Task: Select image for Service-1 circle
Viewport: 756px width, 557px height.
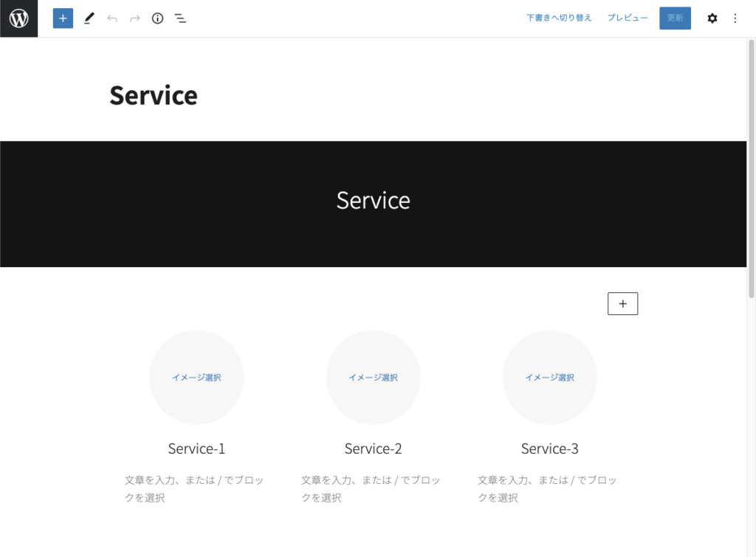Action: pos(196,377)
